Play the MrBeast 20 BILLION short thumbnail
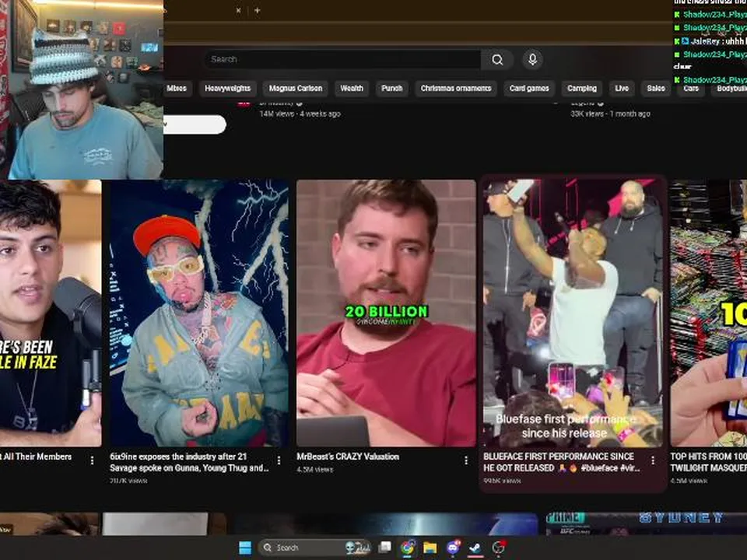Viewport: 747px width, 560px height. coord(386,313)
